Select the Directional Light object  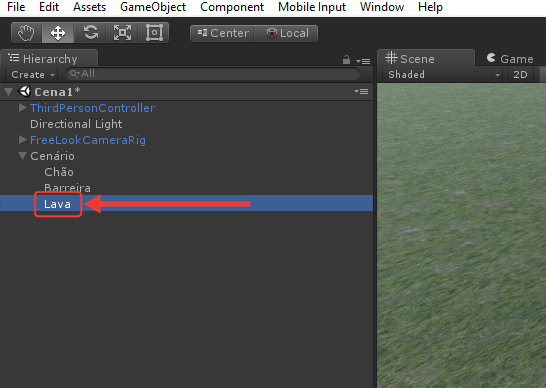(x=76, y=124)
